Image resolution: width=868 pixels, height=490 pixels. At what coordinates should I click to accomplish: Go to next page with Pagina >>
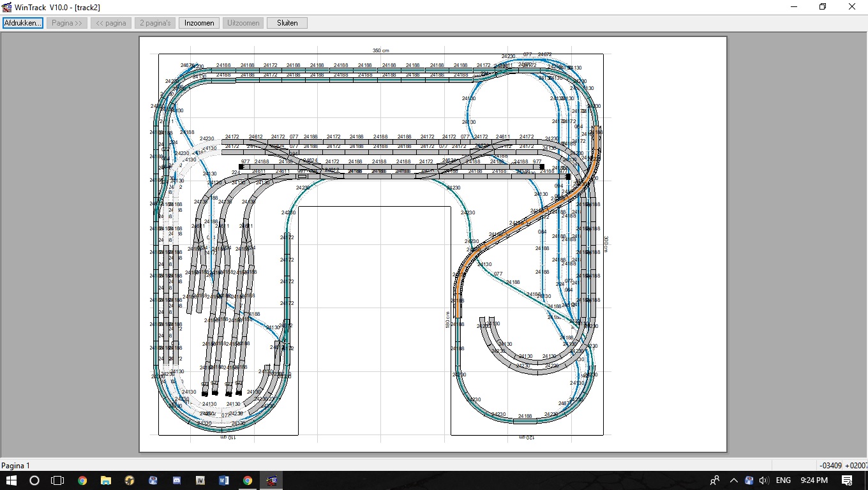click(x=67, y=23)
